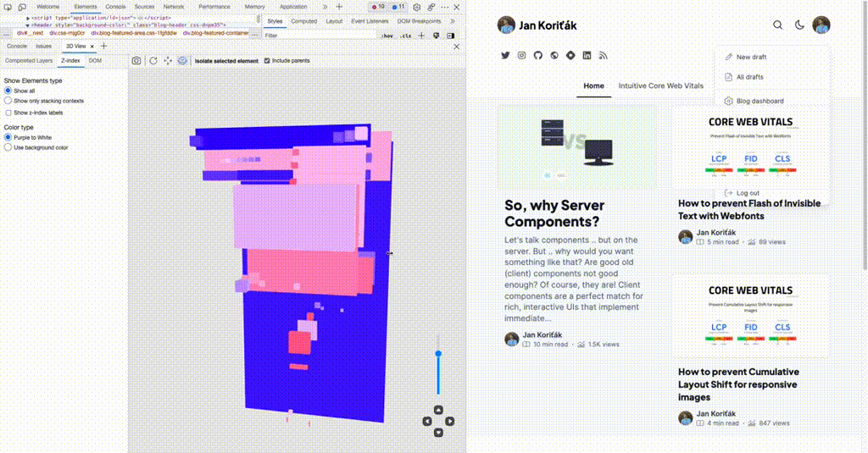868x453 pixels.
Task: Enable Show z-index labels checkbox
Action: point(8,113)
